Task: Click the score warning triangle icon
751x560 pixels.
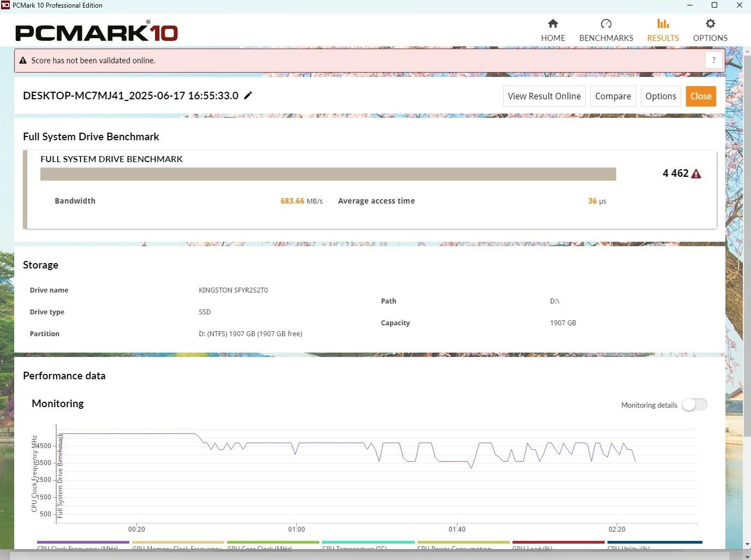Action: click(x=696, y=174)
